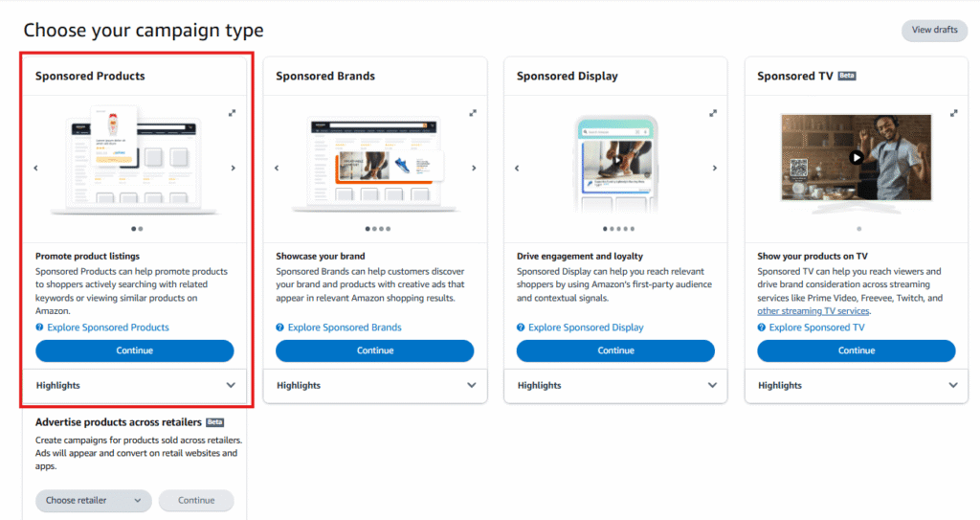Click help icon beside Explore Sponsored Display

[521, 328]
